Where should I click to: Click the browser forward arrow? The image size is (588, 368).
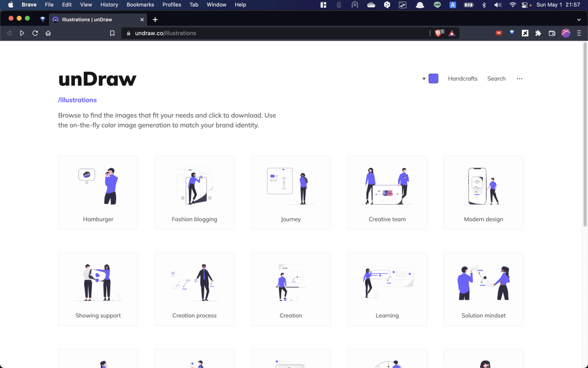pyautogui.click(x=22, y=33)
